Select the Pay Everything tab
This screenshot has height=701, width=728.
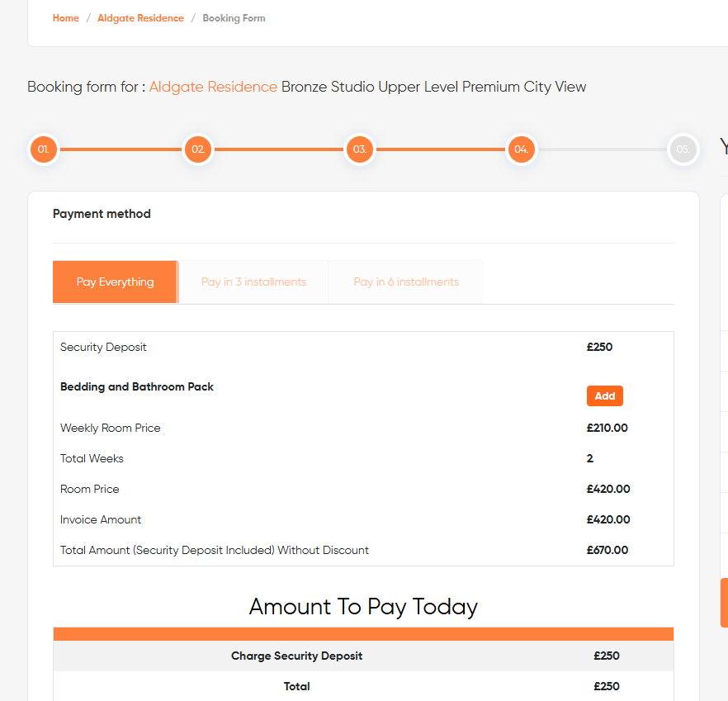pyautogui.click(x=116, y=282)
